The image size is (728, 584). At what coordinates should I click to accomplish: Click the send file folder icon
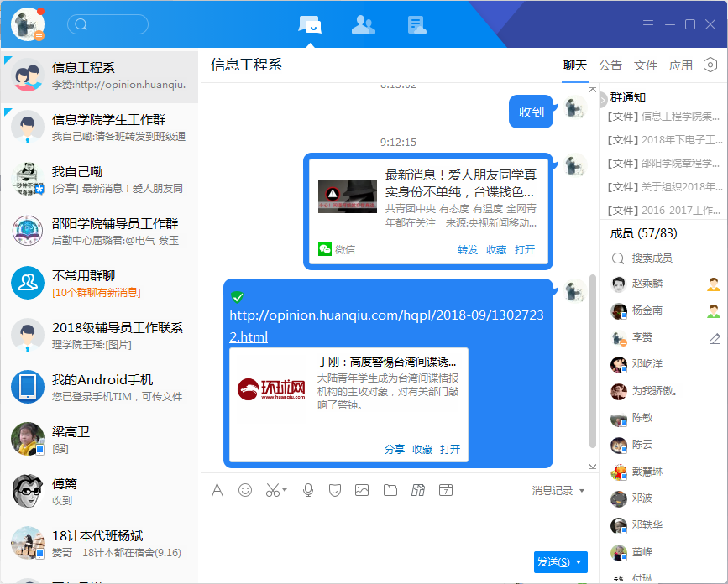(x=390, y=490)
